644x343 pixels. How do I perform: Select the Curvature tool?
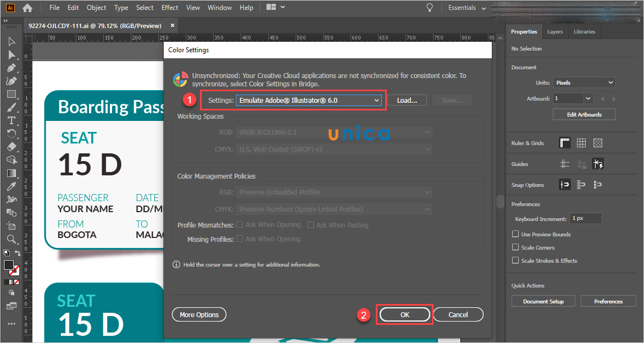12,81
